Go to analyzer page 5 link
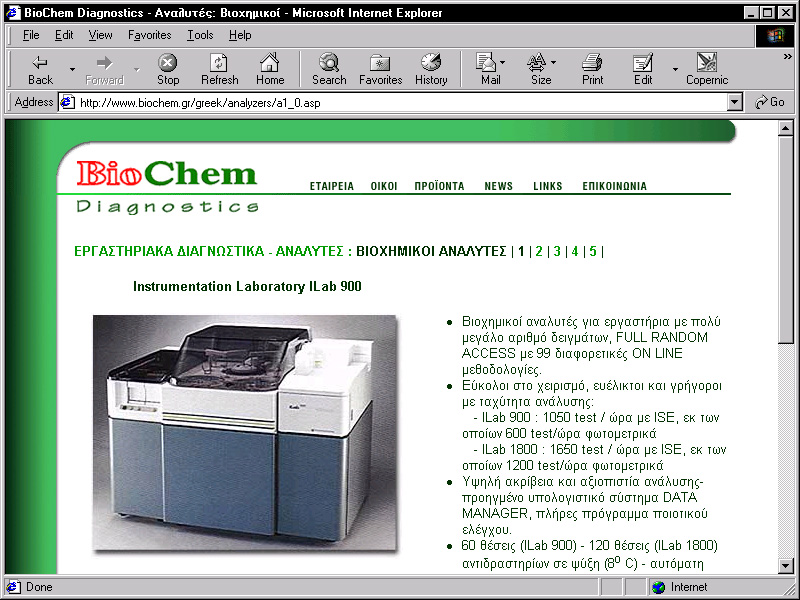The image size is (800, 600). pyautogui.click(x=593, y=251)
